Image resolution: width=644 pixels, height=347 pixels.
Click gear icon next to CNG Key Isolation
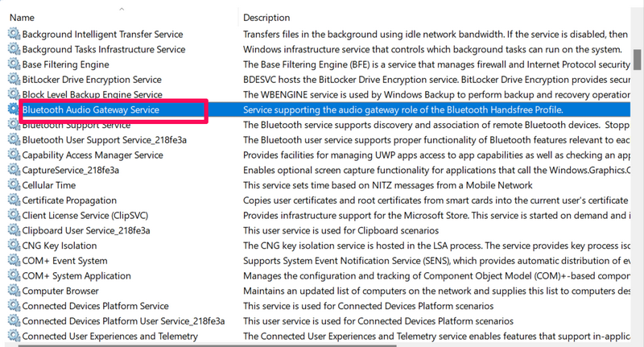pos(14,246)
